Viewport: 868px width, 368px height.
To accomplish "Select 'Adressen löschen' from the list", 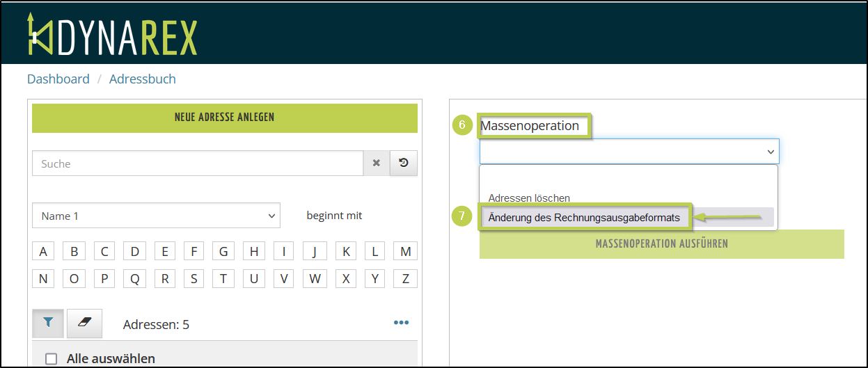I will pyautogui.click(x=529, y=198).
